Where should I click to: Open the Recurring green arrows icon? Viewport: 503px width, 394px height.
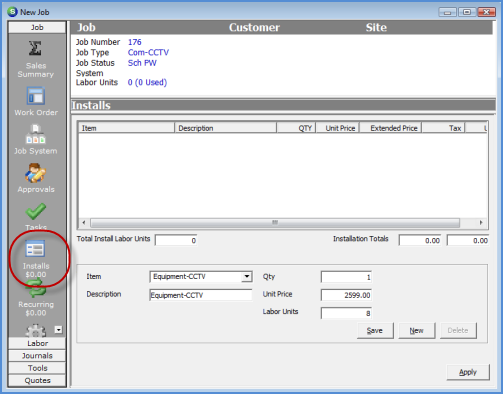[36, 289]
